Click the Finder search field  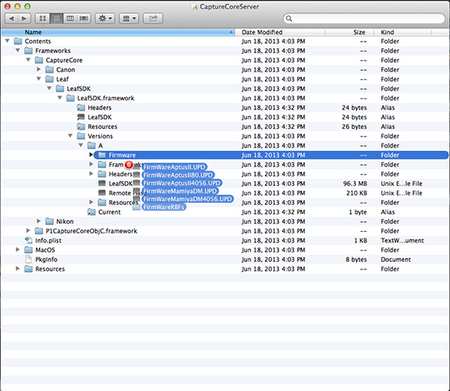pos(364,18)
